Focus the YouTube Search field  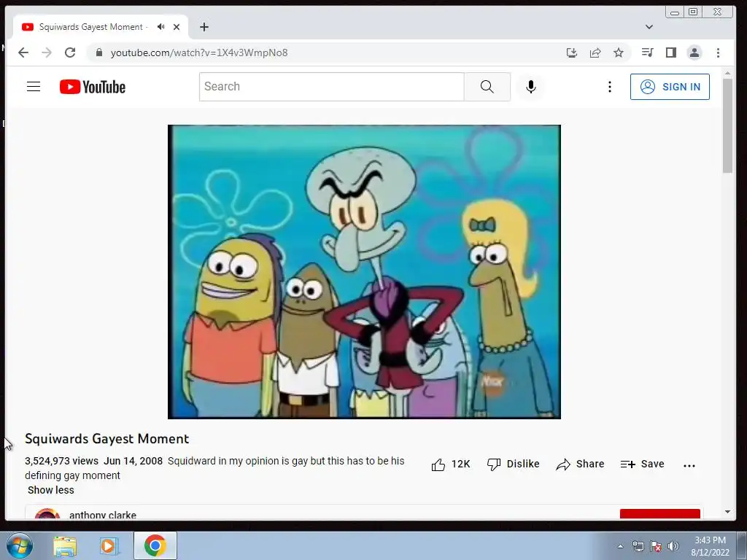point(332,87)
